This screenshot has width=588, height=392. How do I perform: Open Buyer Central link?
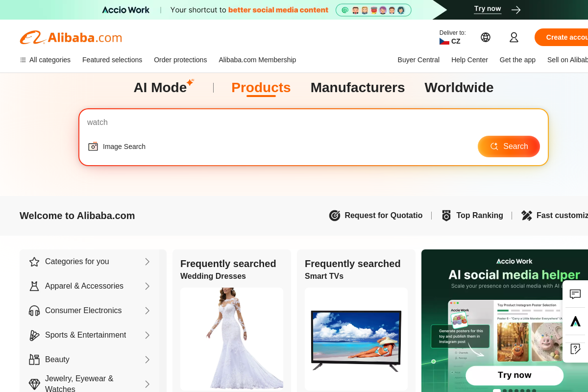[x=418, y=60]
